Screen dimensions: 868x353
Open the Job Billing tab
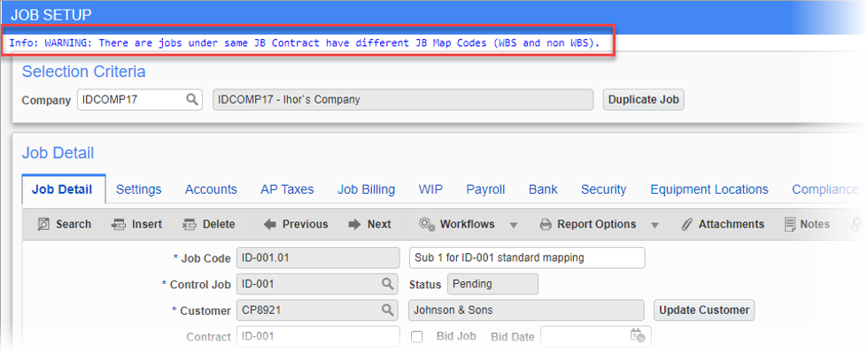[x=367, y=190]
